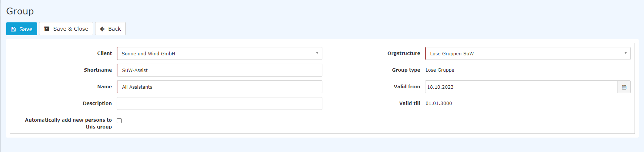Click the Automatically add new persons label

(x=69, y=123)
